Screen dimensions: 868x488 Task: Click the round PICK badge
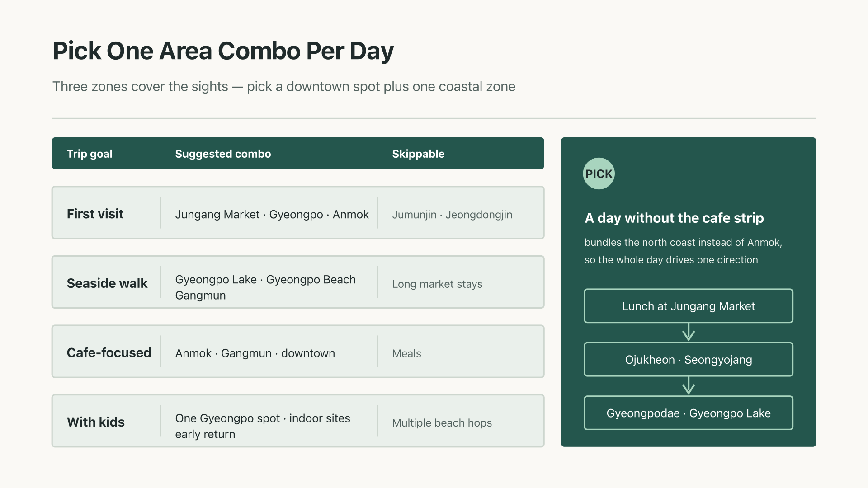599,174
